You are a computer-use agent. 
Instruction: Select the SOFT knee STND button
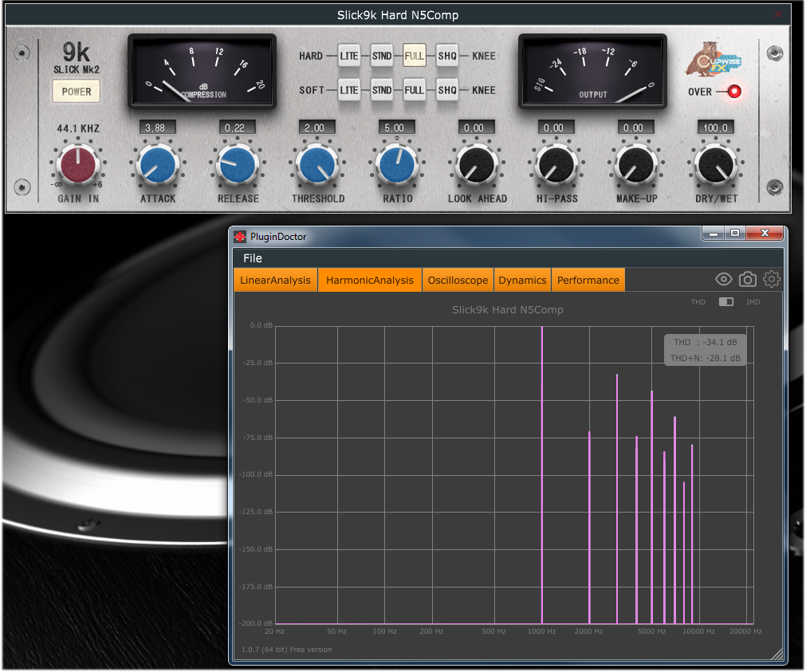pyautogui.click(x=381, y=90)
